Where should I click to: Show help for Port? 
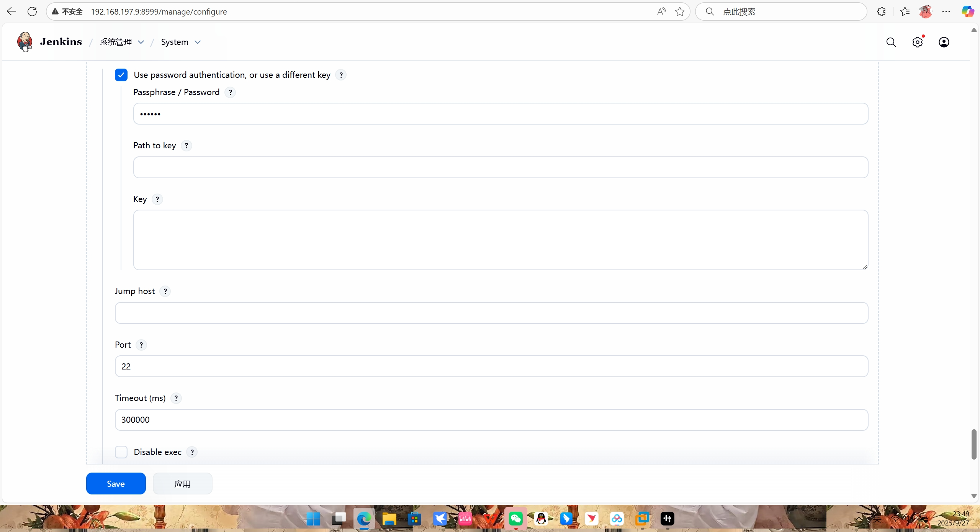141,345
